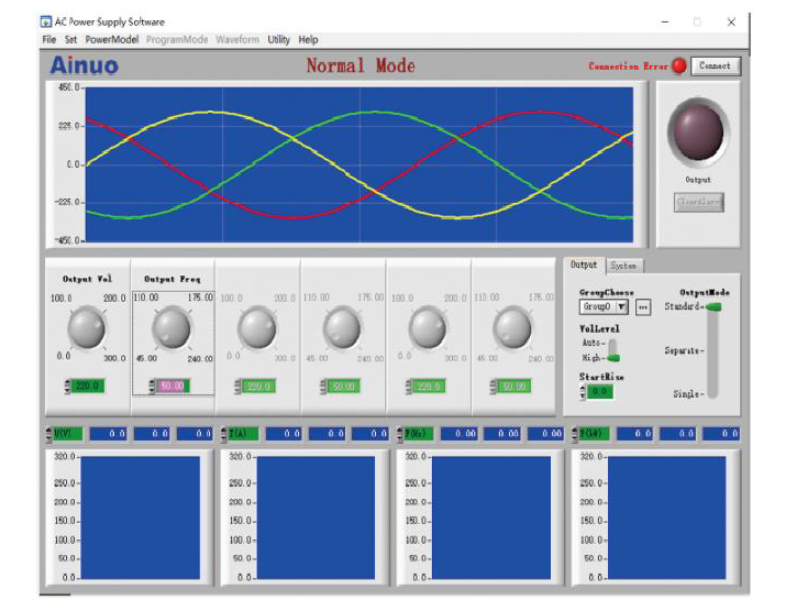Click the Output Vol rotary knob
This screenshot has width=792, height=612.
point(86,329)
